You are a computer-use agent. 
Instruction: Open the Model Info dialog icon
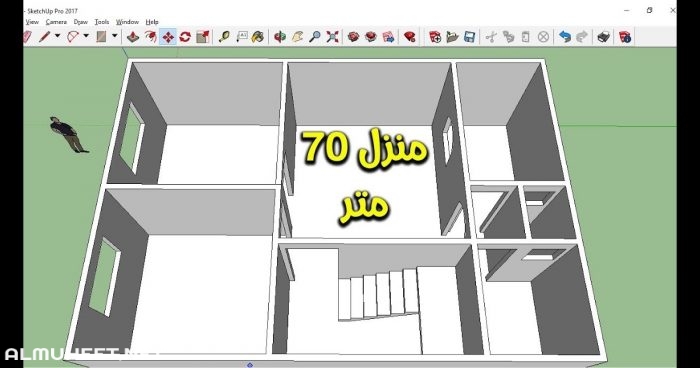pos(625,37)
